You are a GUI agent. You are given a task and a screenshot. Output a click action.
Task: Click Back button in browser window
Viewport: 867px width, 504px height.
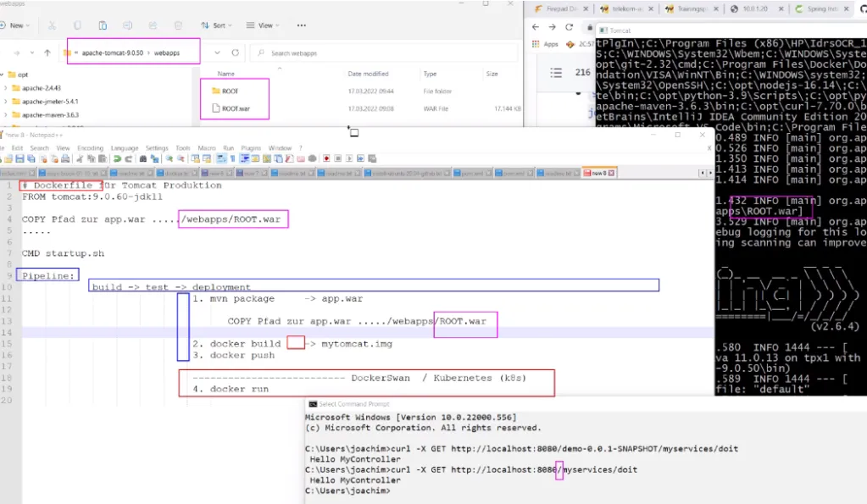536,26
